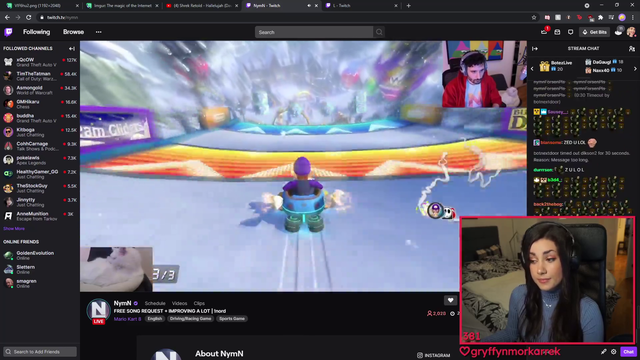Click the Get Bits button
Screen dimensions: 640x360
point(595,32)
